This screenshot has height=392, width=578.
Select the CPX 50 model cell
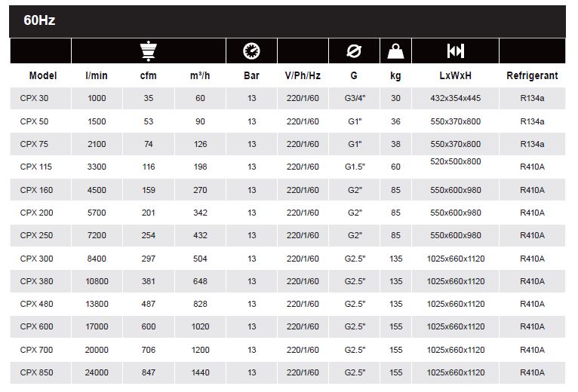[40, 121]
